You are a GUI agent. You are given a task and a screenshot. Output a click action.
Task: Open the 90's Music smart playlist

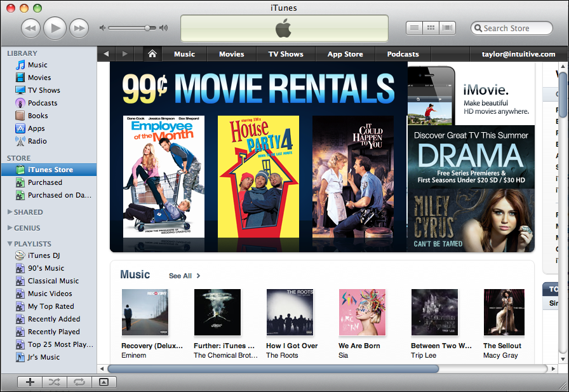(x=49, y=268)
